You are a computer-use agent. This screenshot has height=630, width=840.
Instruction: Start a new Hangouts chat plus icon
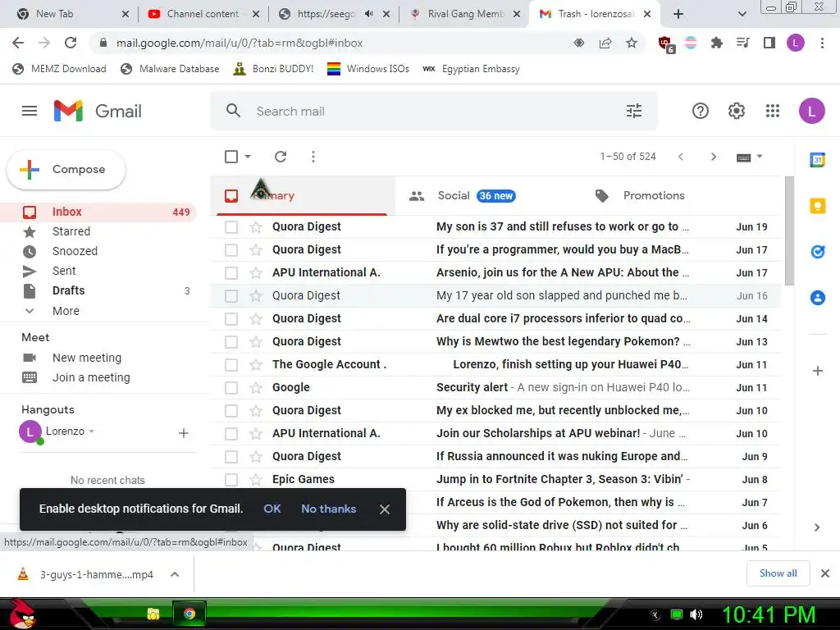pyautogui.click(x=183, y=433)
